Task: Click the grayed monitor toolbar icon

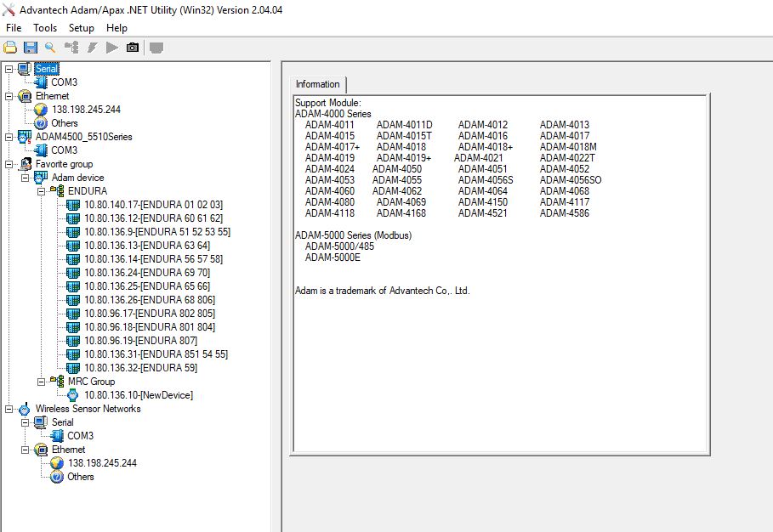Action: [x=156, y=48]
